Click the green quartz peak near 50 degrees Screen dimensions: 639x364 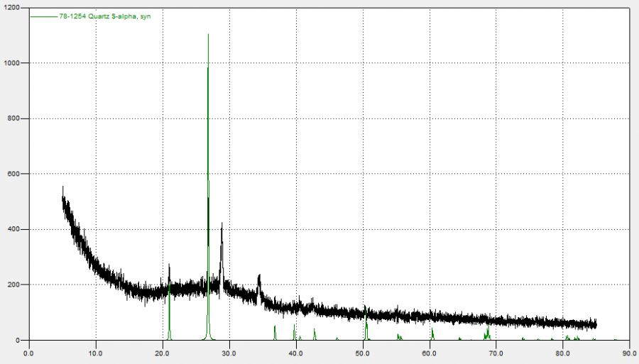pyautogui.click(x=366, y=324)
